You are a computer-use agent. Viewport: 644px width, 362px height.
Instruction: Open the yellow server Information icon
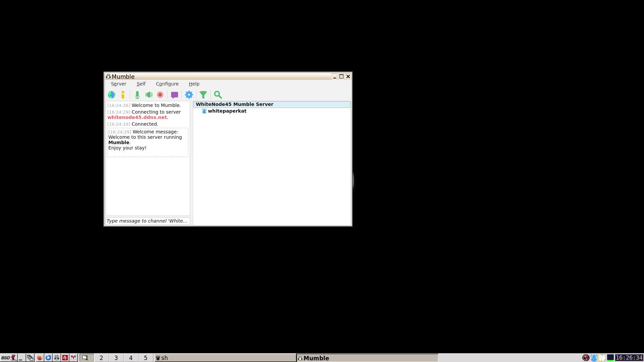pos(123,95)
